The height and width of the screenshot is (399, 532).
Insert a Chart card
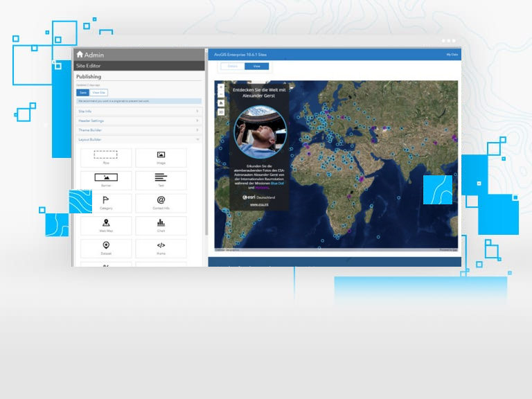click(161, 225)
